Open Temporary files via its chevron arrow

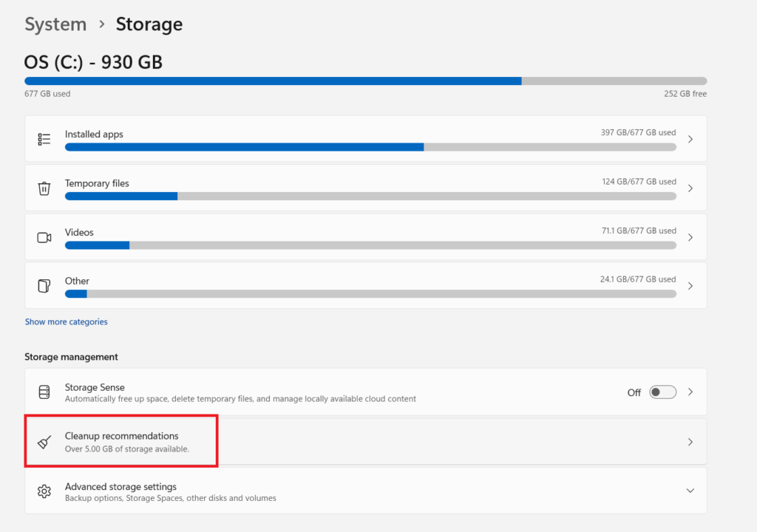[690, 188]
